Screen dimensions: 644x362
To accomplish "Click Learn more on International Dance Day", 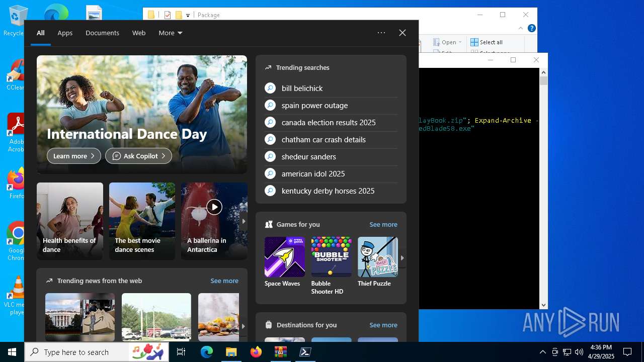I will point(74,156).
